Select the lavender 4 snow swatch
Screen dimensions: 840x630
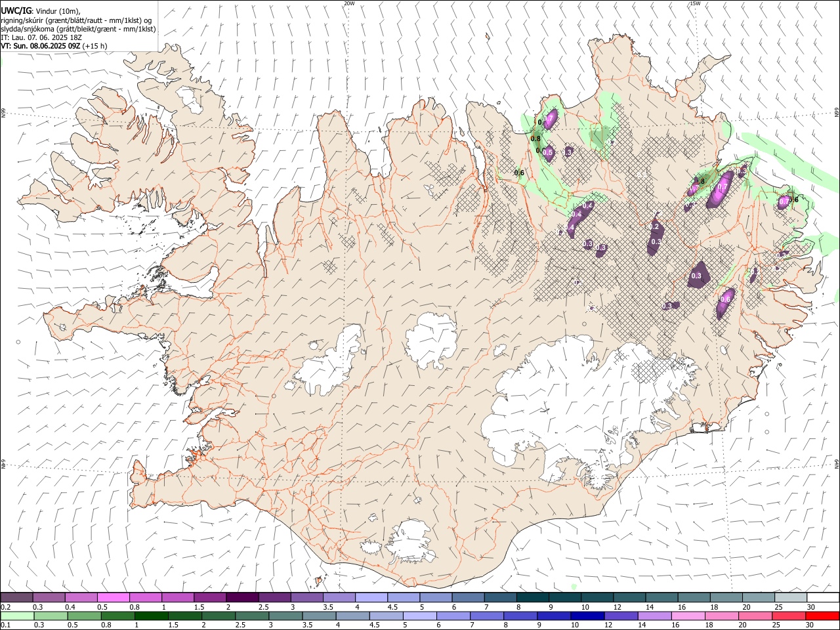point(371,597)
